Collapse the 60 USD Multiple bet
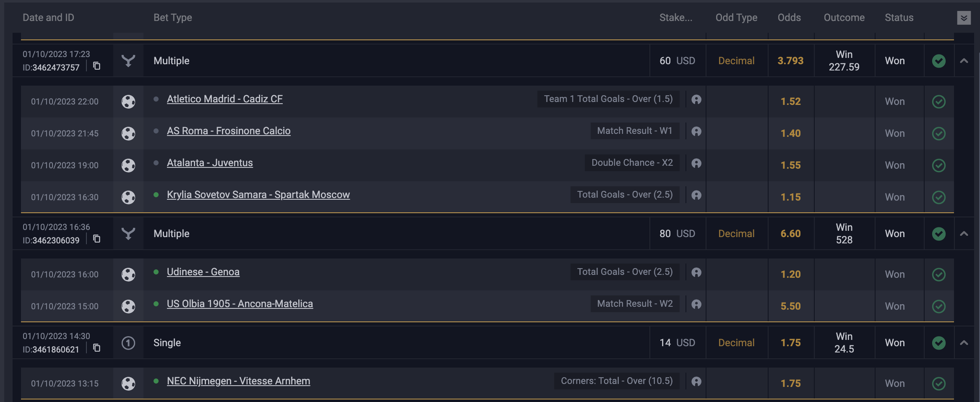The height and width of the screenshot is (402, 980). (964, 61)
